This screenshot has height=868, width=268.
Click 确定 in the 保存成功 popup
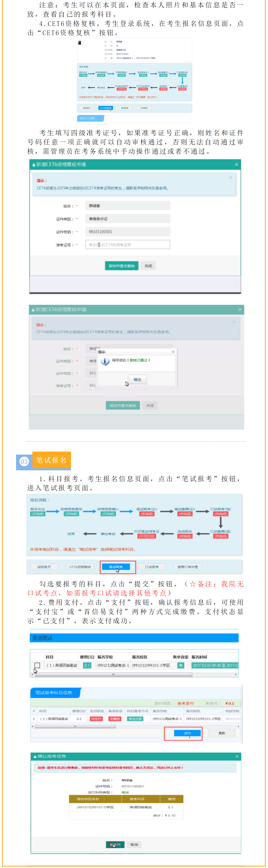click(x=138, y=379)
